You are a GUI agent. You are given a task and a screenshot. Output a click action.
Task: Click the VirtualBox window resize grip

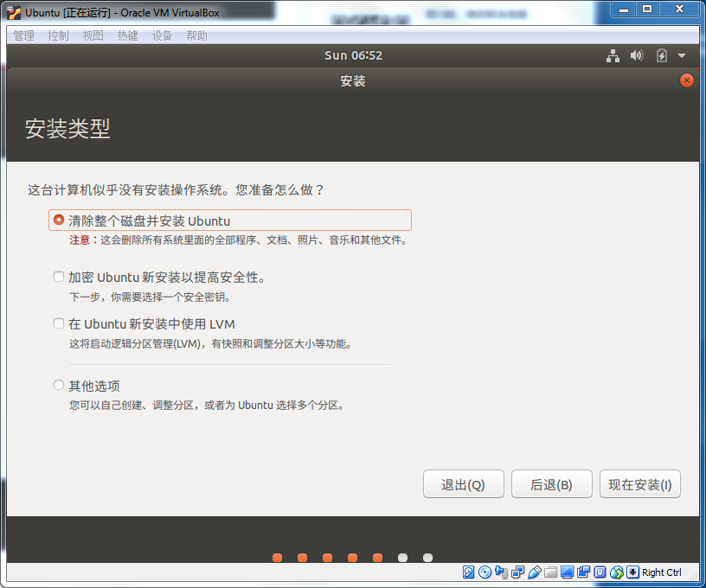pyautogui.click(x=693, y=575)
